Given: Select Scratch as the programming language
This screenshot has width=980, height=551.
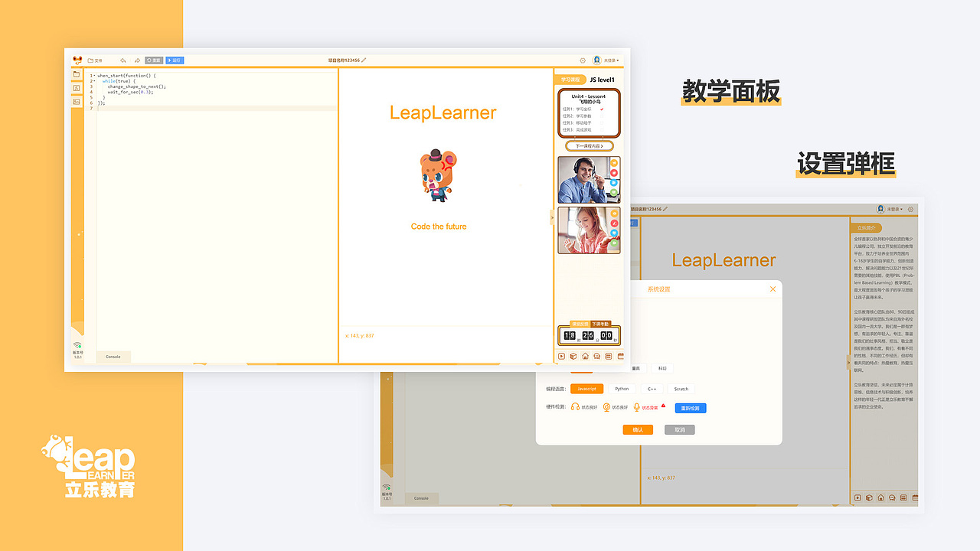Looking at the screenshot, I should click(681, 389).
